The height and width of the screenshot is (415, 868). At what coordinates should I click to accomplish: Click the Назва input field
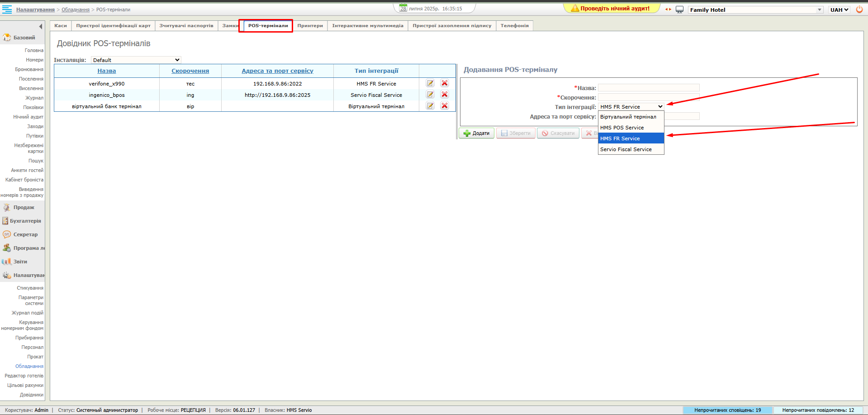point(649,88)
